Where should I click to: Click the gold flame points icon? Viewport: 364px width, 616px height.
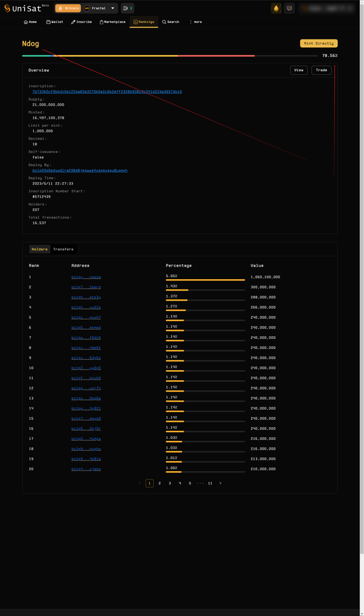tap(276, 8)
